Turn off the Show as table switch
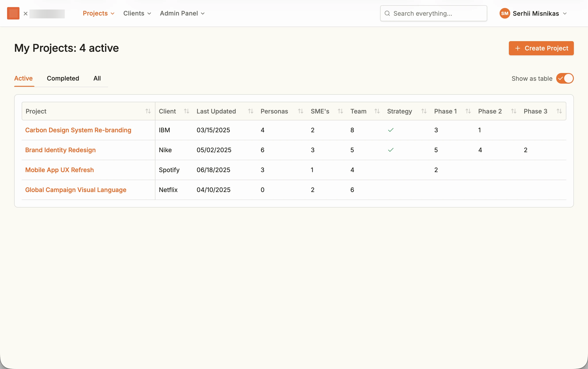The image size is (588, 369). click(x=565, y=79)
